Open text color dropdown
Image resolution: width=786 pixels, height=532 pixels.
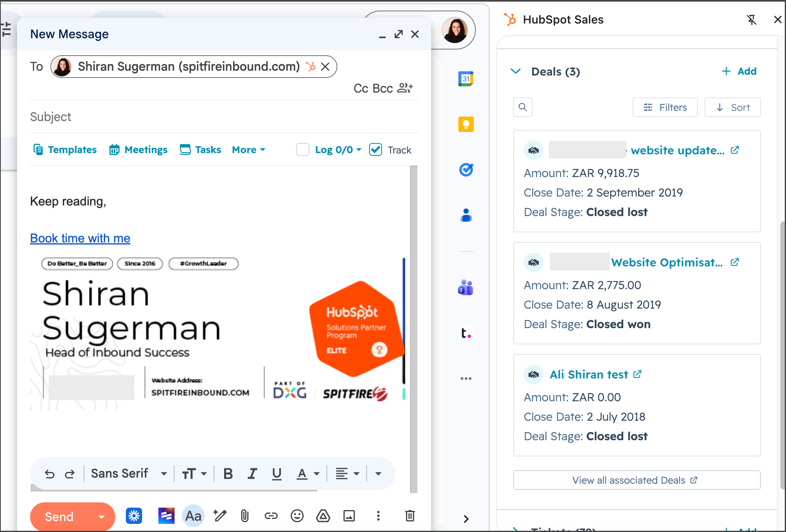[x=308, y=474]
